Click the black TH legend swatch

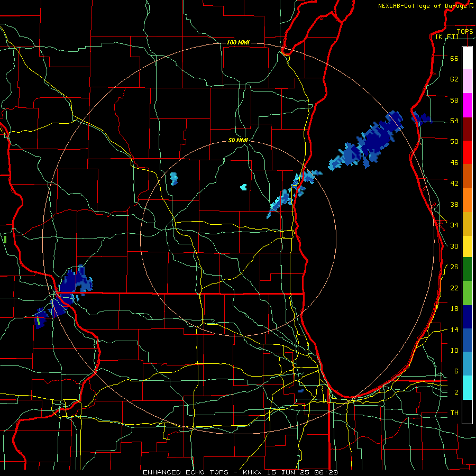[467, 411]
